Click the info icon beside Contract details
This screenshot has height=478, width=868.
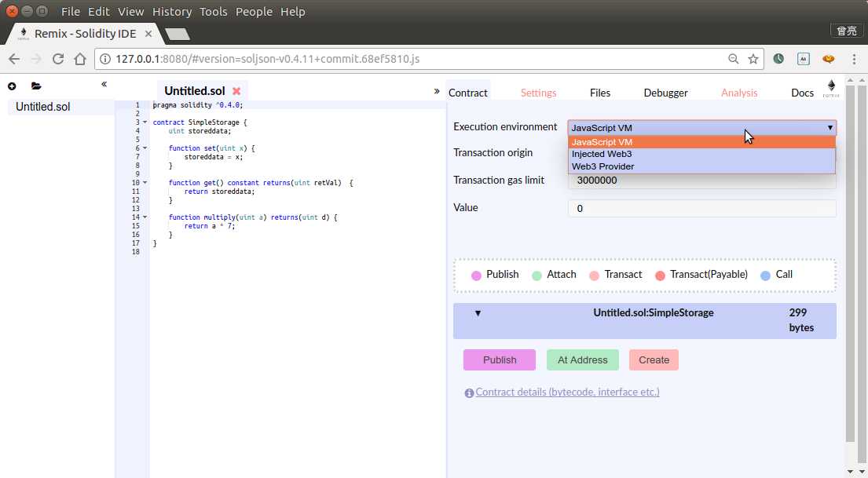tap(469, 392)
